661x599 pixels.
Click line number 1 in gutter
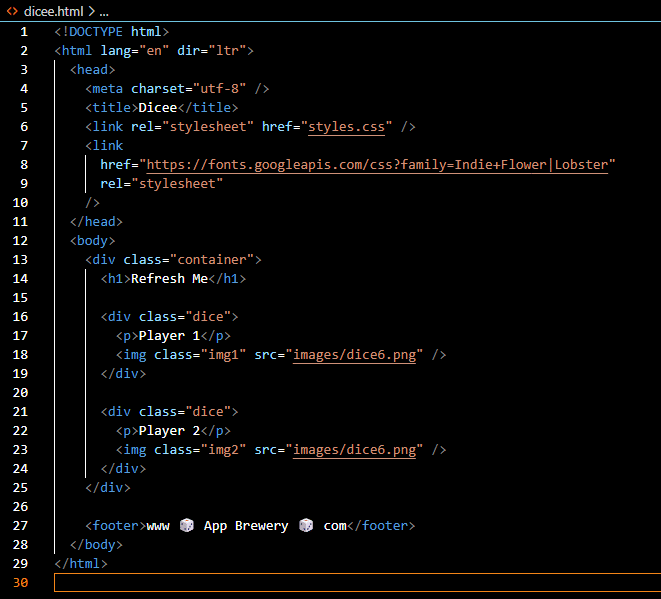click(x=24, y=32)
